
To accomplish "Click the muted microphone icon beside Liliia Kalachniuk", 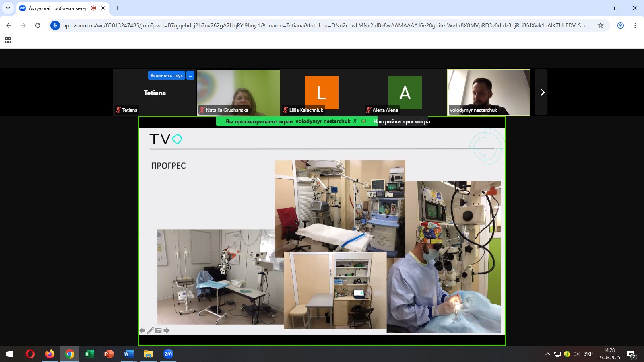I will click(285, 110).
